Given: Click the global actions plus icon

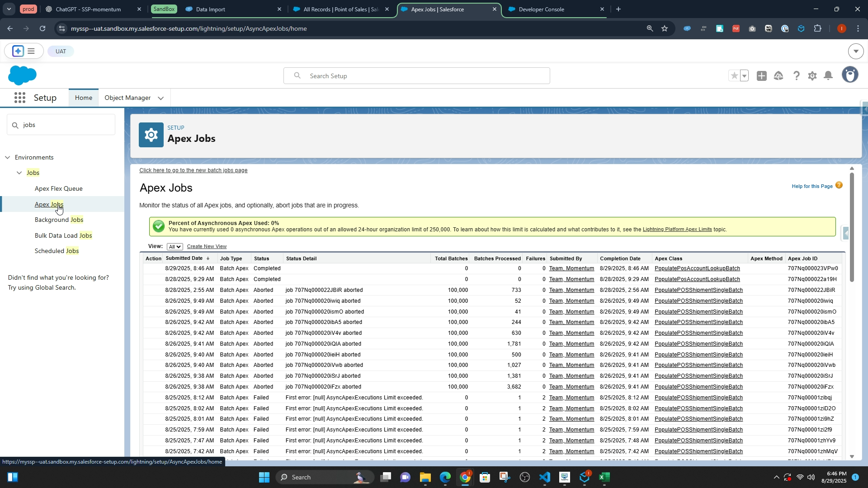Looking at the screenshot, I should pos(762,76).
